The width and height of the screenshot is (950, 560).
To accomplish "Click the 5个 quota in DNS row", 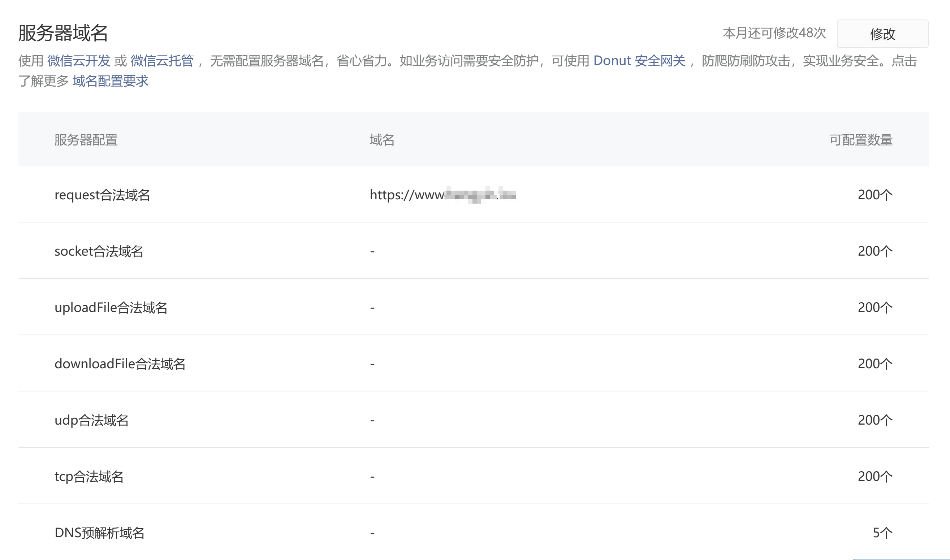I will [x=882, y=533].
